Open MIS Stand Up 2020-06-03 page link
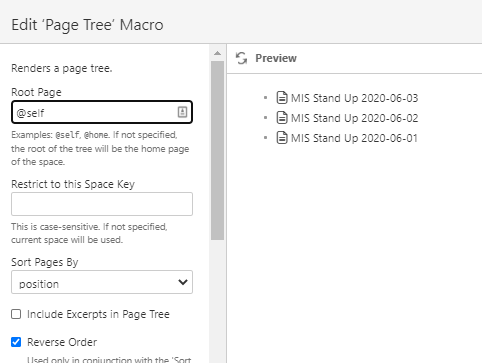482x363 pixels. pos(354,98)
